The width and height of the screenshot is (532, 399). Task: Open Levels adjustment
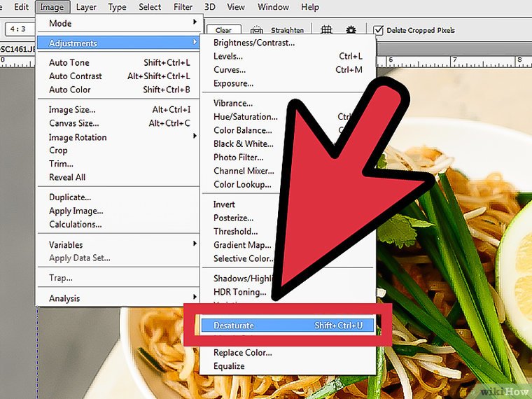tap(288, 56)
